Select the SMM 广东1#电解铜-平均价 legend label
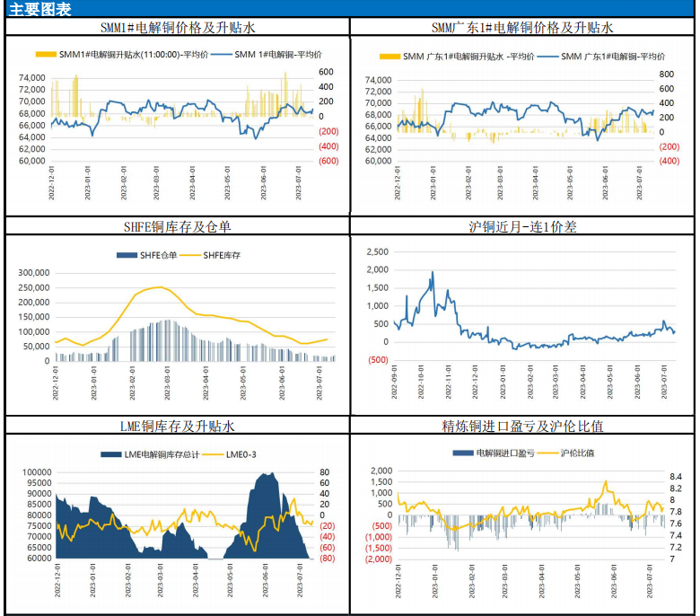Viewport: 700px width, 616px height. pos(614,57)
